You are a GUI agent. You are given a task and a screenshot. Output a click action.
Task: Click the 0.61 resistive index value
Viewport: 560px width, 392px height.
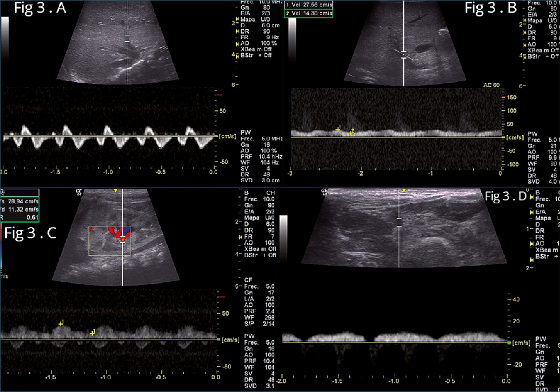point(32,217)
